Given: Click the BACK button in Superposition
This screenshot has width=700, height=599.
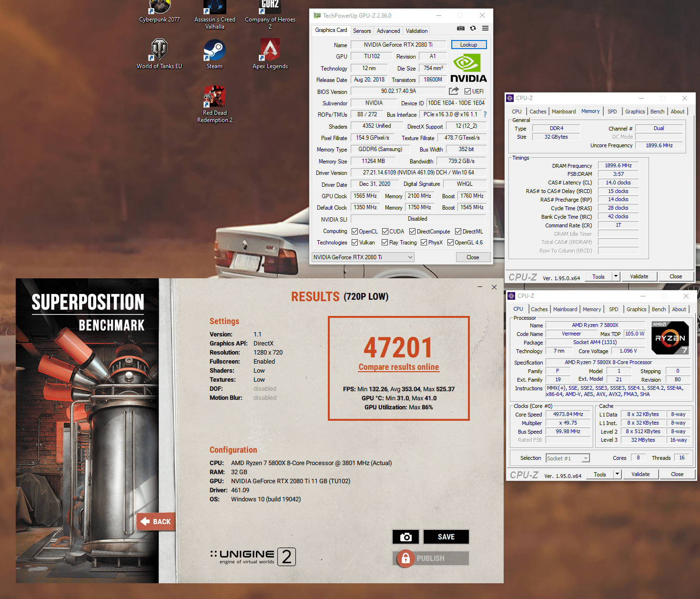Looking at the screenshot, I should (157, 522).
